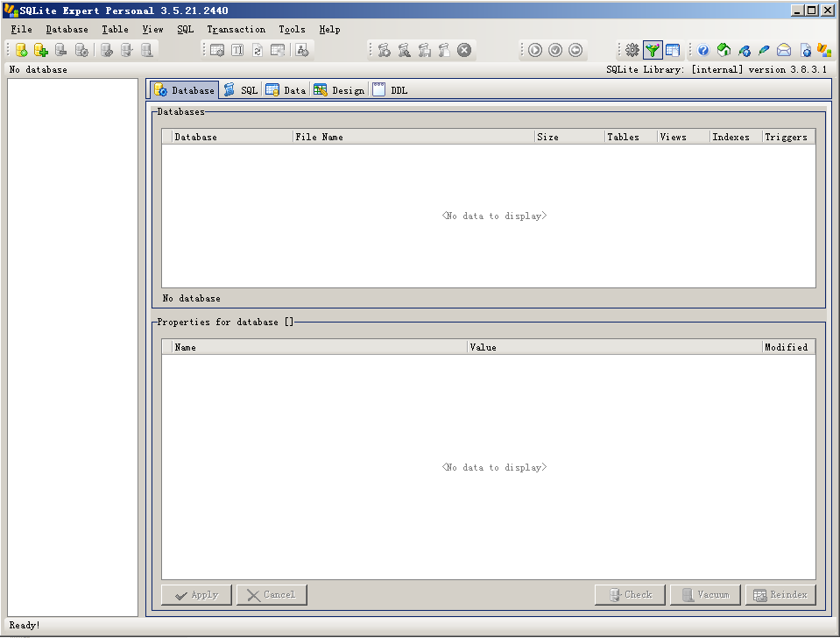Click the schema hierarchy icon with gear
The image size is (840, 638).
(303, 50)
